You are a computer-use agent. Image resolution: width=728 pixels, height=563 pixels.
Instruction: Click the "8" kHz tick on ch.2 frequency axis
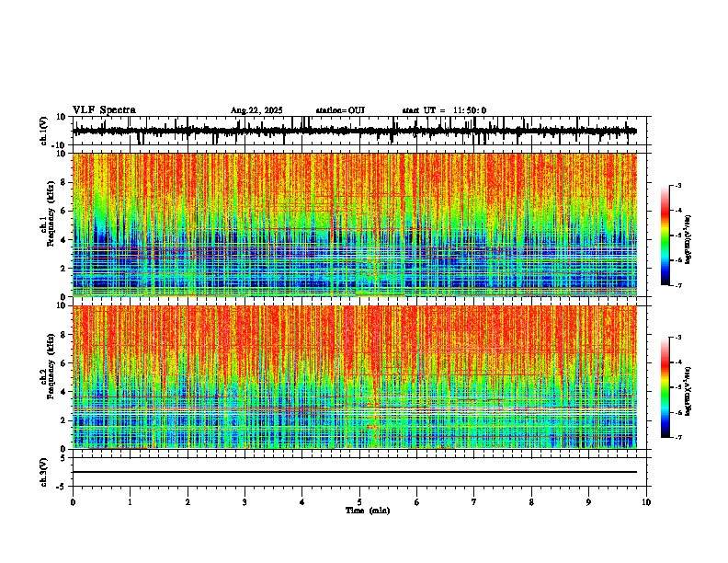(x=64, y=335)
